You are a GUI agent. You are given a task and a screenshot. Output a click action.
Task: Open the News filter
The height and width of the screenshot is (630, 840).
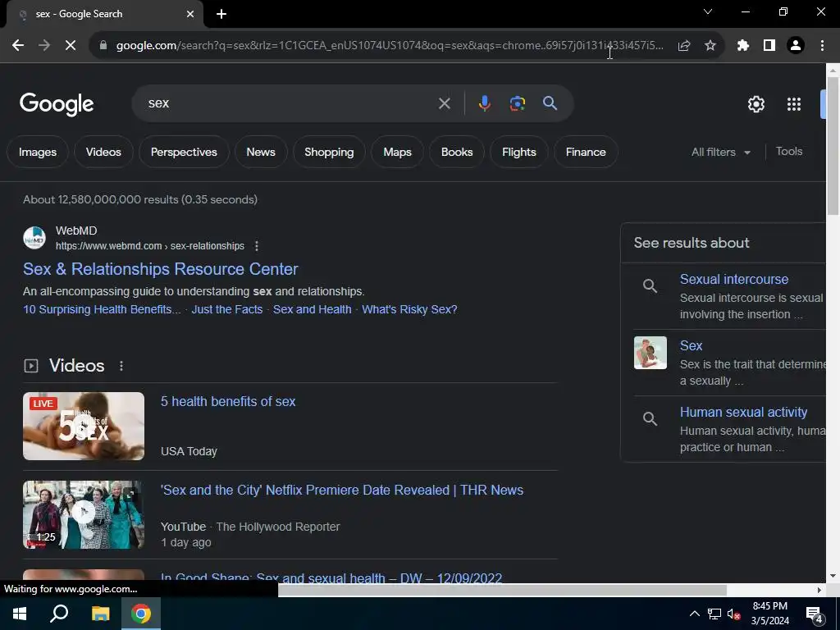pos(261,152)
